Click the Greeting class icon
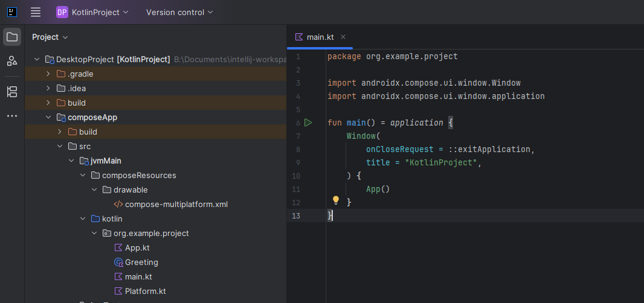Screen dimensions: 644x303 (x=118, y=263)
